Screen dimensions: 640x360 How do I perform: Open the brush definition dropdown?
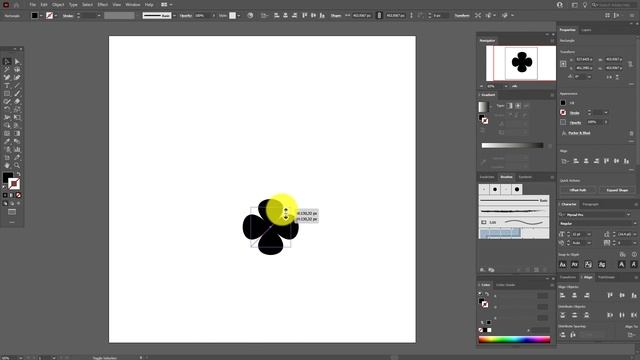(174, 16)
